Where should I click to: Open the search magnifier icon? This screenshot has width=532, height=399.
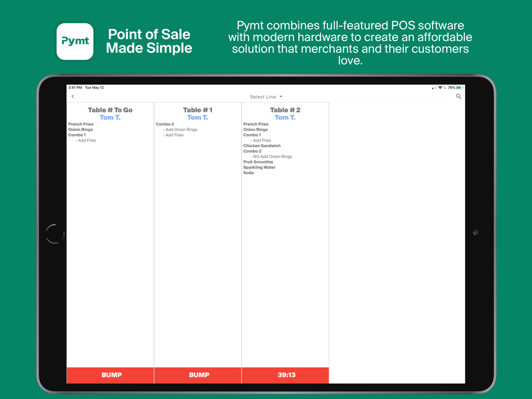click(x=459, y=96)
